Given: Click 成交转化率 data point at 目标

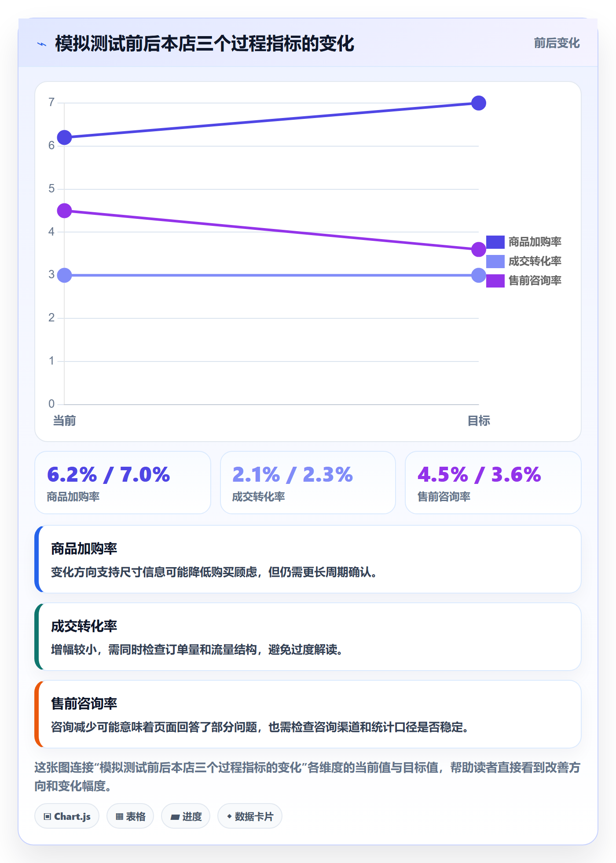Looking at the screenshot, I should 478,275.
